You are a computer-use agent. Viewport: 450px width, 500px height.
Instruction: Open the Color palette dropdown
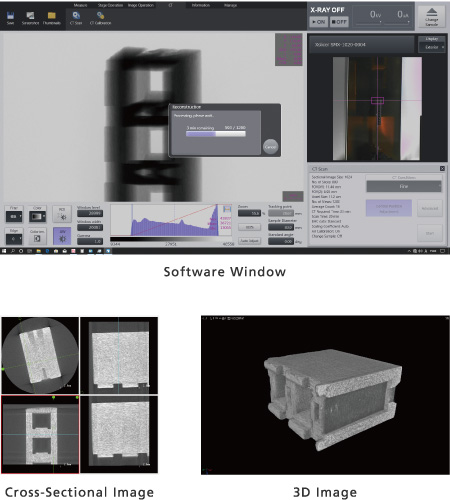(37, 216)
